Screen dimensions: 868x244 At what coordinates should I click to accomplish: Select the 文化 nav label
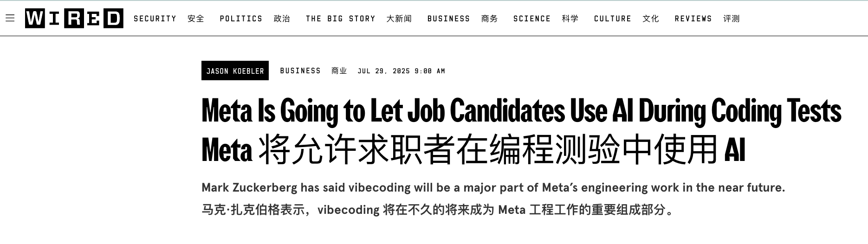coord(651,19)
